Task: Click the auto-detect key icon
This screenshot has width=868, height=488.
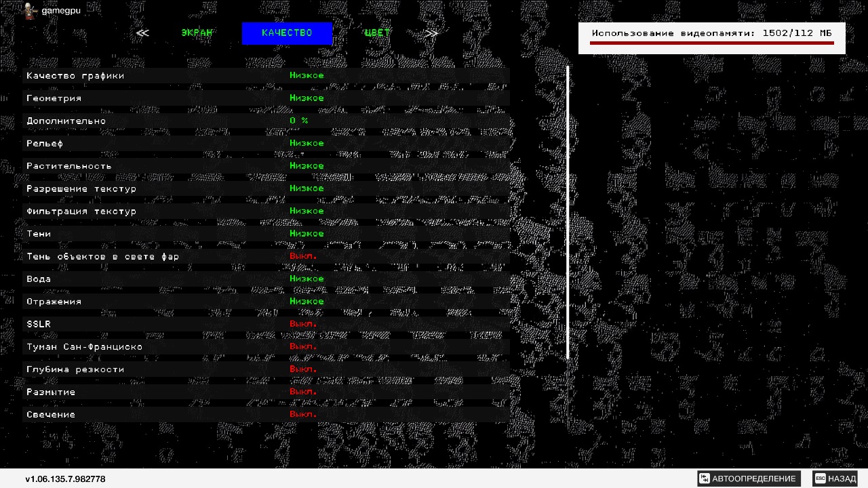Action: [704, 479]
